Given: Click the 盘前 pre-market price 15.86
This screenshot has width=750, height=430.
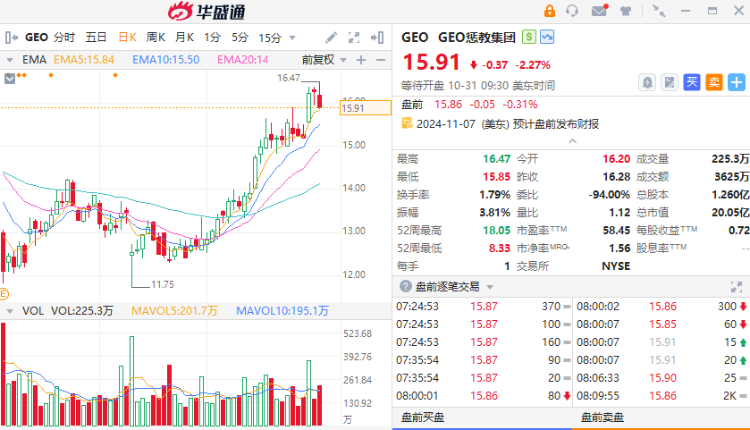Looking at the screenshot, I should (448, 104).
